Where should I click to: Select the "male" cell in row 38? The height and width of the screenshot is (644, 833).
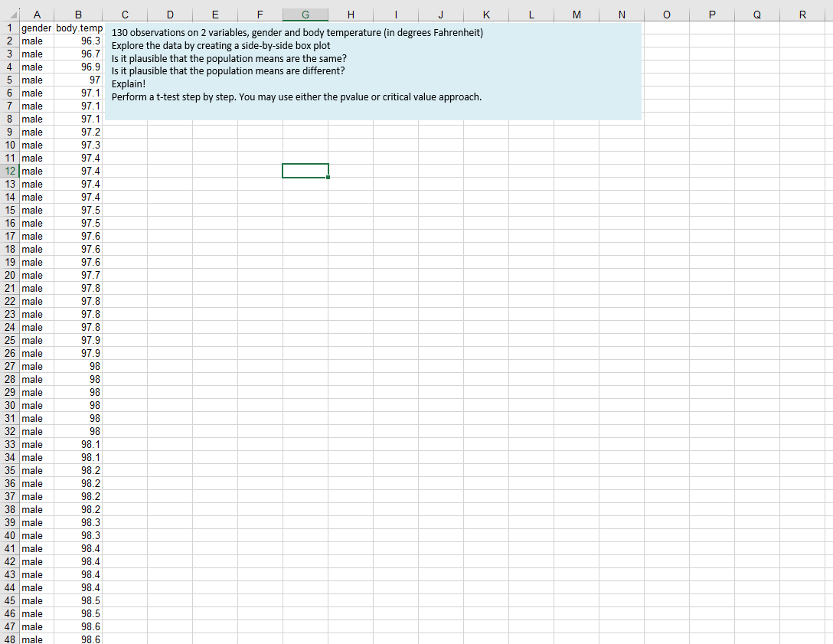point(37,509)
